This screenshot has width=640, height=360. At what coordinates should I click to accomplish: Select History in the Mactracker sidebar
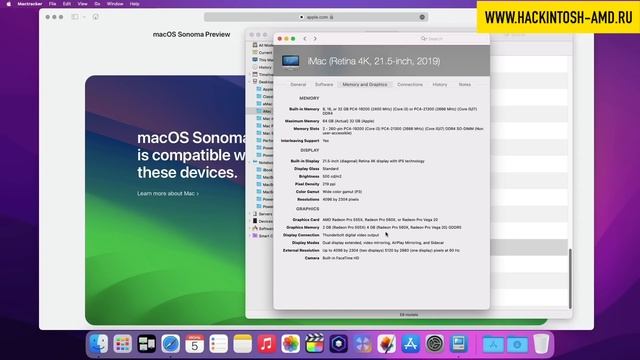pyautogui.click(x=262, y=67)
